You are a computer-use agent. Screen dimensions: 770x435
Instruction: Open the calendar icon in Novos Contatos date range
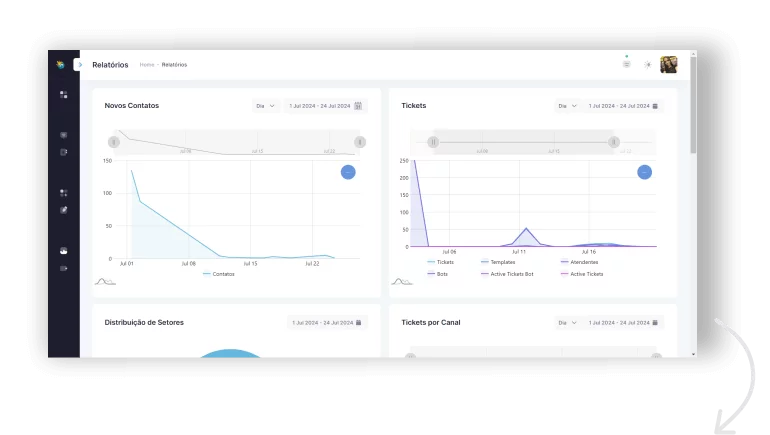(358, 105)
